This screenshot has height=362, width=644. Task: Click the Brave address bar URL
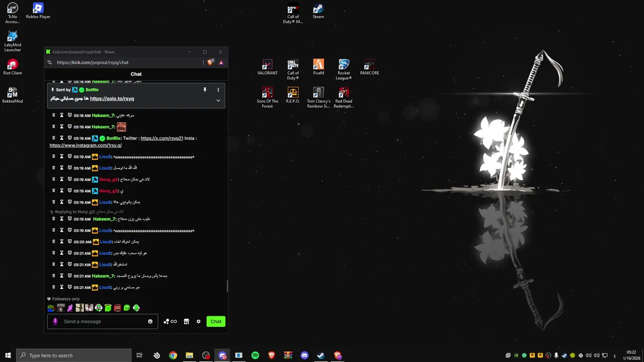[x=93, y=62]
